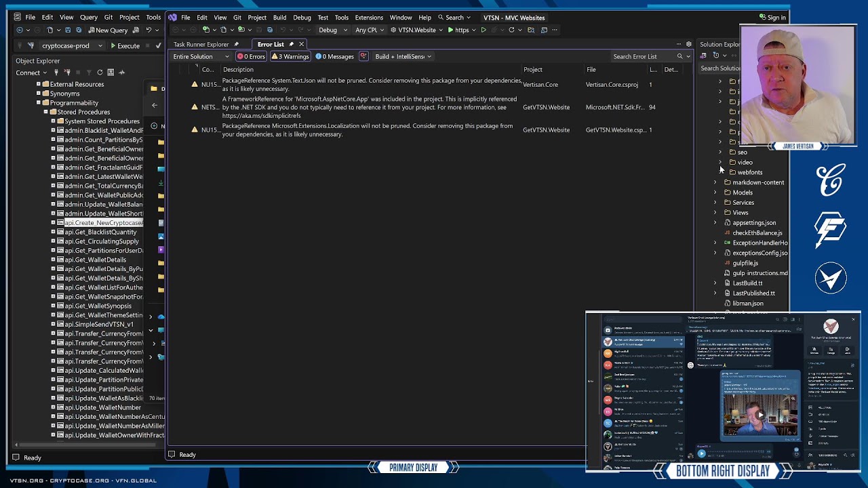Click the clear filters icon in Error List
This screenshot has width=868, height=488.
(363, 56)
